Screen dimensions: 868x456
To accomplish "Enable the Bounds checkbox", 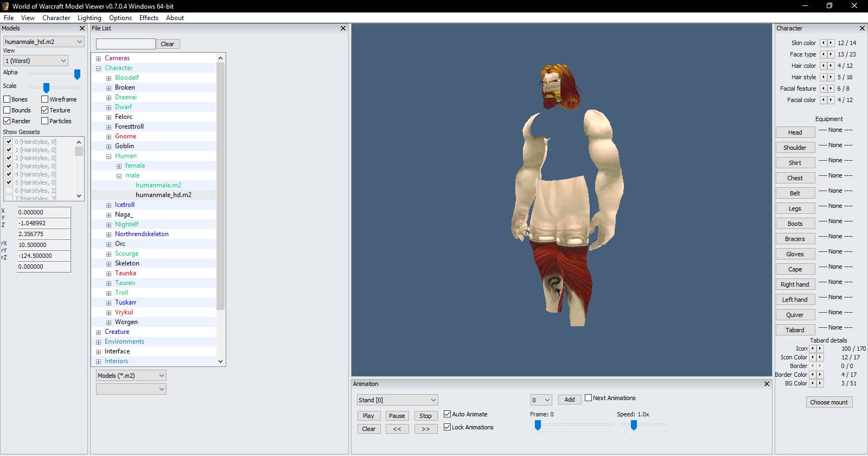I will (7, 110).
